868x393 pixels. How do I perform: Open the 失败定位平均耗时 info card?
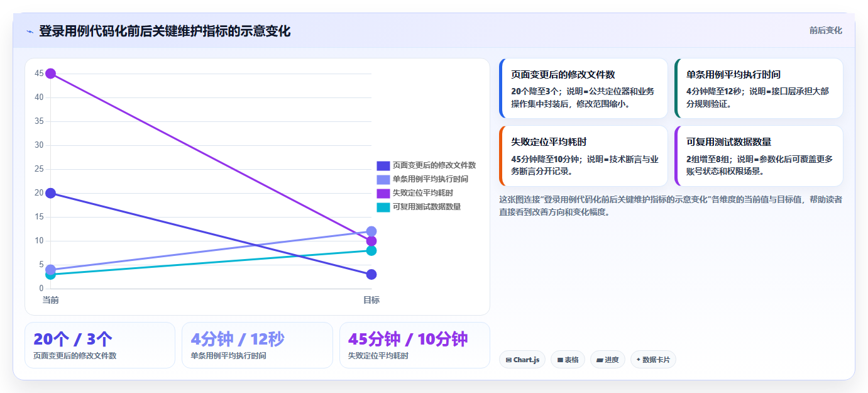(x=583, y=156)
